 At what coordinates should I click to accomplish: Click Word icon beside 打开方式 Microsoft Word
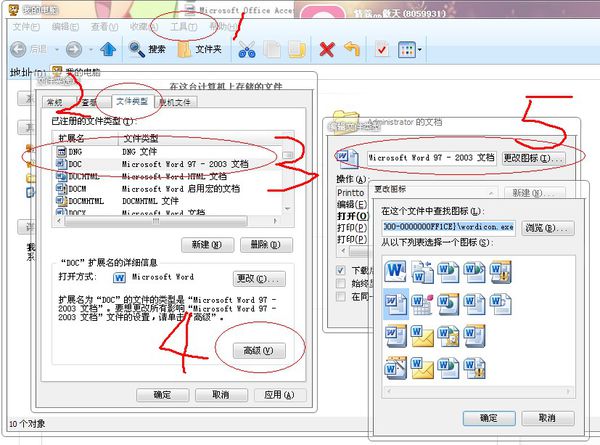(x=119, y=277)
